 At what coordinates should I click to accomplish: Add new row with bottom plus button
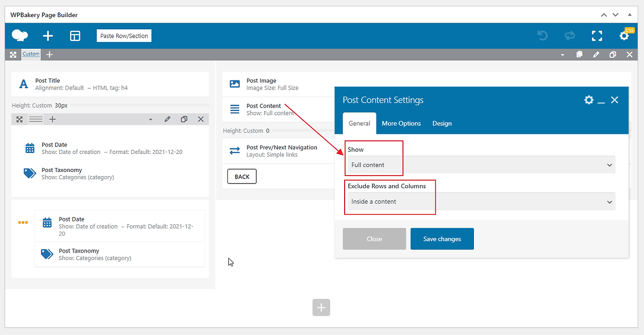click(321, 307)
